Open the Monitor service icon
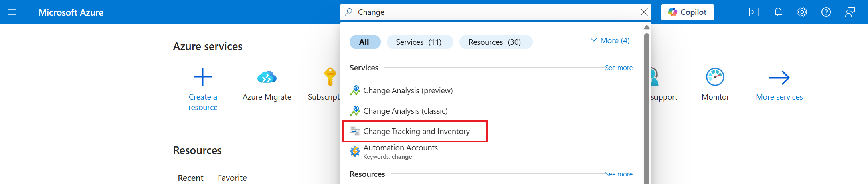Image resolution: width=868 pixels, height=184 pixels. tap(715, 77)
